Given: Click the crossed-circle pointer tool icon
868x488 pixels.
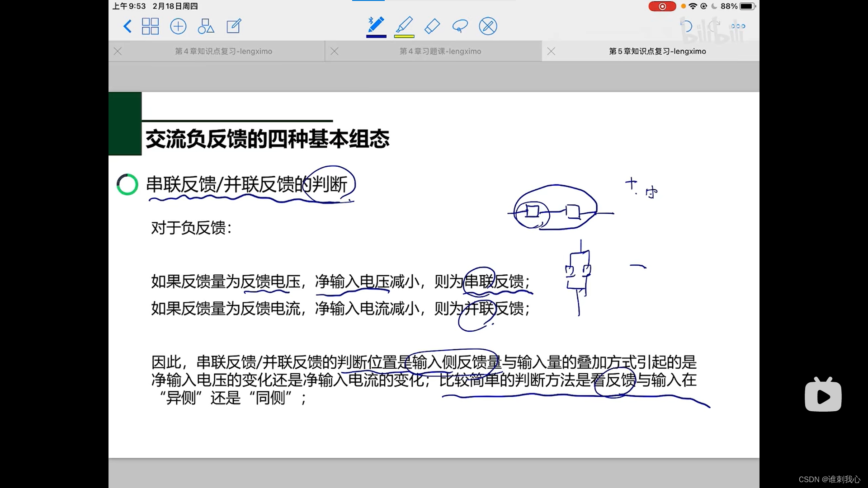Looking at the screenshot, I should 488,26.
